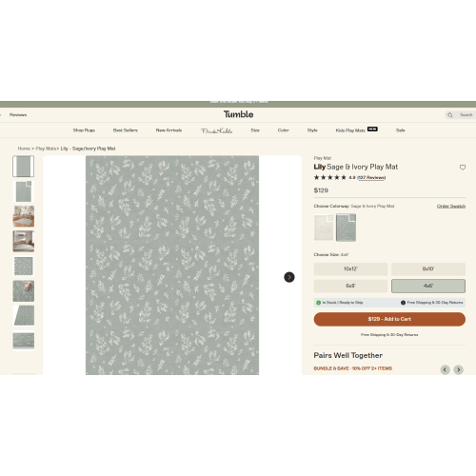Choose the 6x8' size
Screen dimensions: 476x476
click(350, 286)
